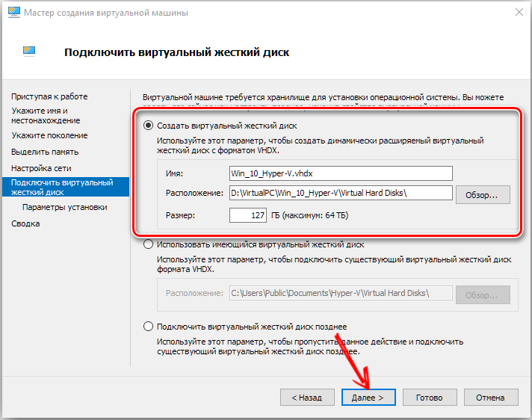This screenshot has height=420, width=532.
Task: Click the '< Назад' button
Action: point(307,398)
